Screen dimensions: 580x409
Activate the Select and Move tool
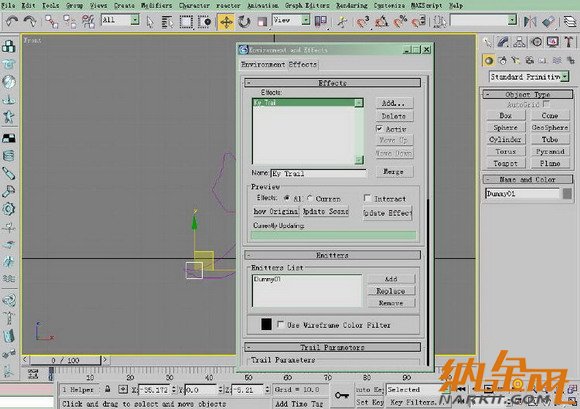[226, 22]
